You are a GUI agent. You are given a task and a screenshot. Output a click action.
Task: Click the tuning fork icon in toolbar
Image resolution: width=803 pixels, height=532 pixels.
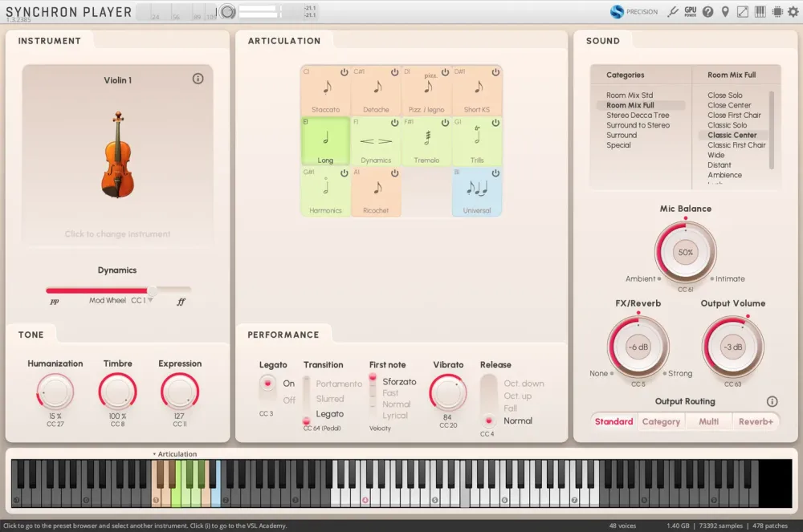673,11
